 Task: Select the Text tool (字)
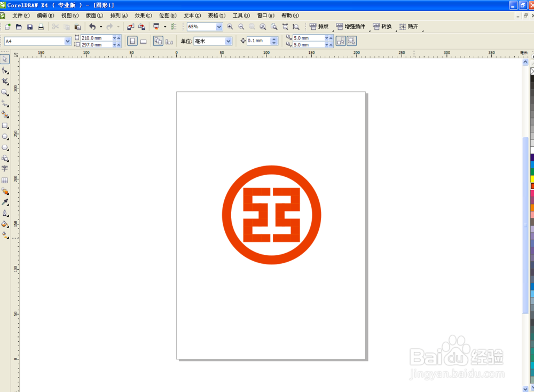pyautogui.click(x=5, y=169)
